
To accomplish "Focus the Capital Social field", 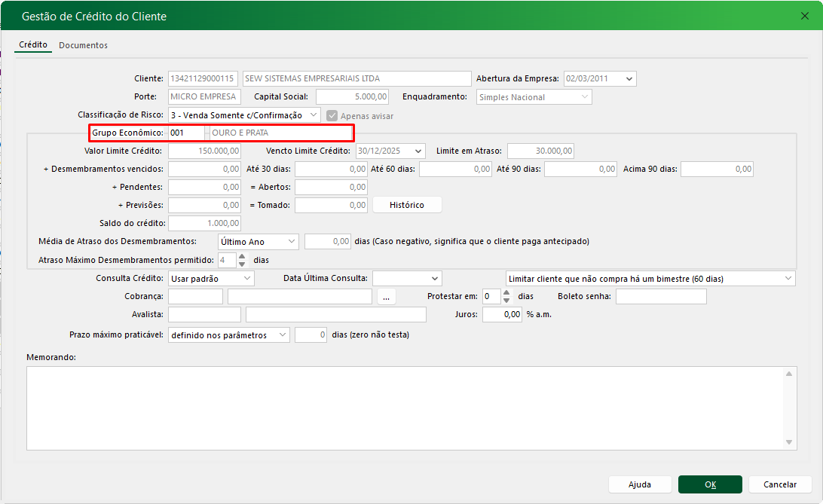I will click(352, 97).
